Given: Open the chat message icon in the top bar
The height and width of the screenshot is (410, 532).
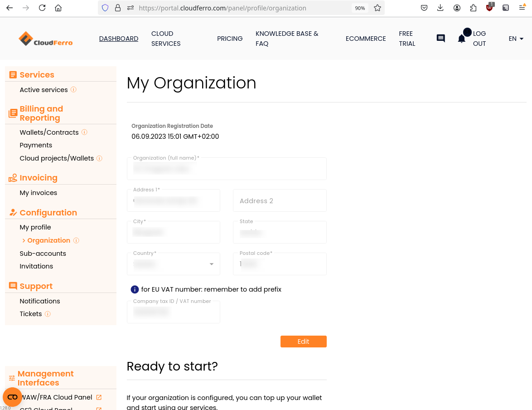Looking at the screenshot, I should coord(440,39).
